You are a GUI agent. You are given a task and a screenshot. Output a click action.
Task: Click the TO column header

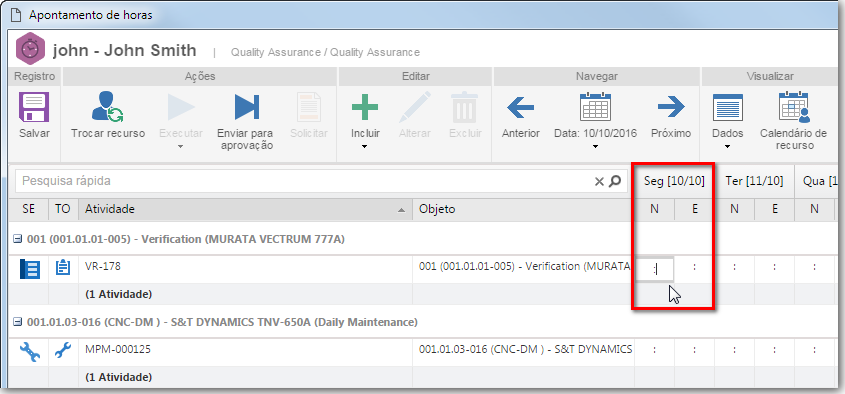pyautogui.click(x=63, y=209)
